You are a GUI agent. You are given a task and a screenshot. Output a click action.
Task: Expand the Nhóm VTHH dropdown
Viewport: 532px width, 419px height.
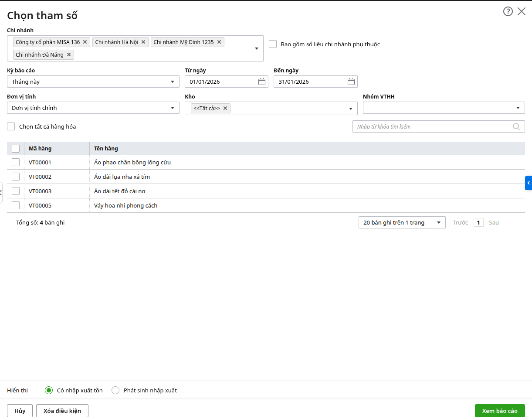444,108
